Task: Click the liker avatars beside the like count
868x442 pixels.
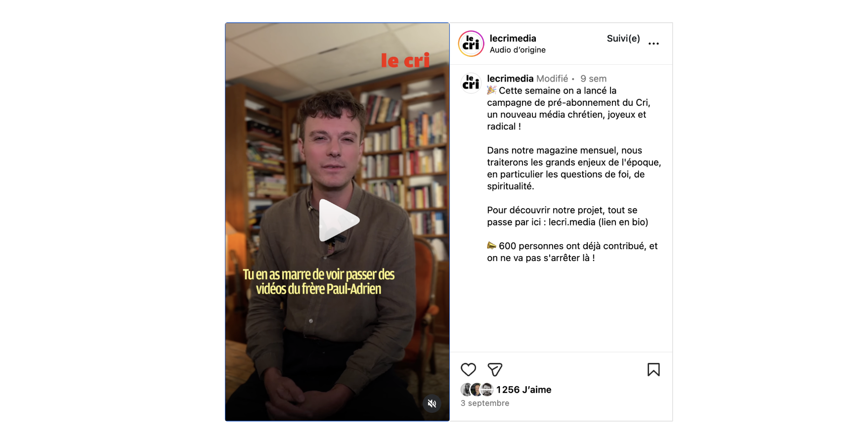Action: 477,390
